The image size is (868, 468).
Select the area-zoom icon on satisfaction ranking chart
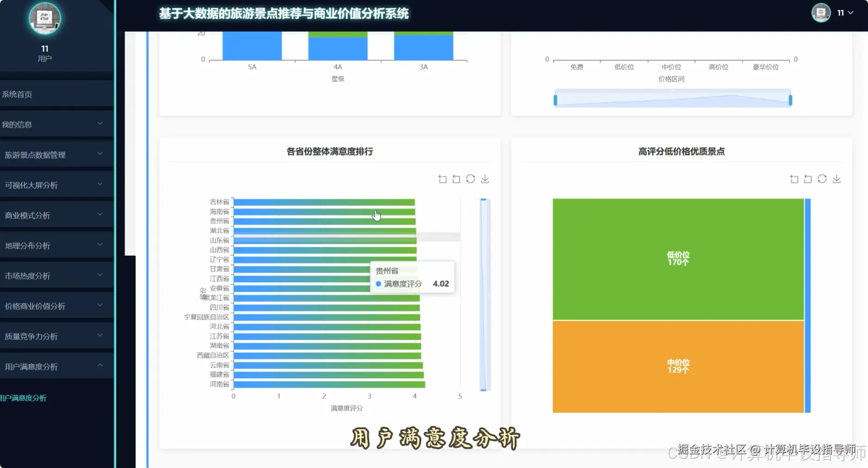pyautogui.click(x=442, y=179)
